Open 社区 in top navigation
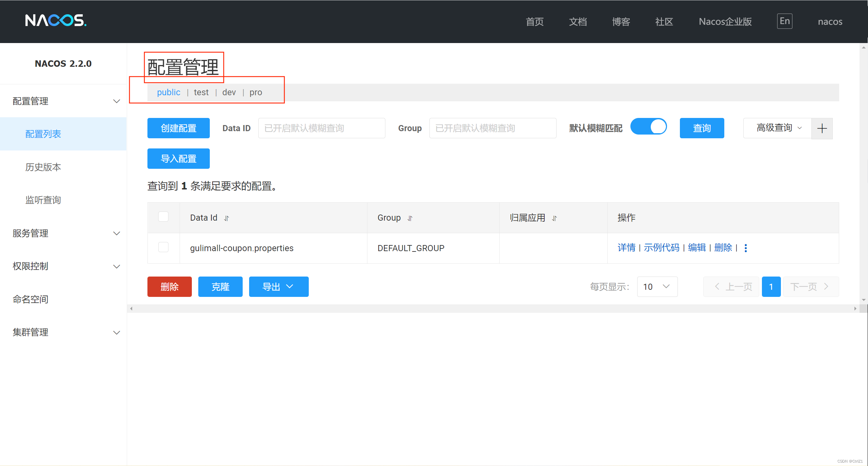 pyautogui.click(x=664, y=22)
